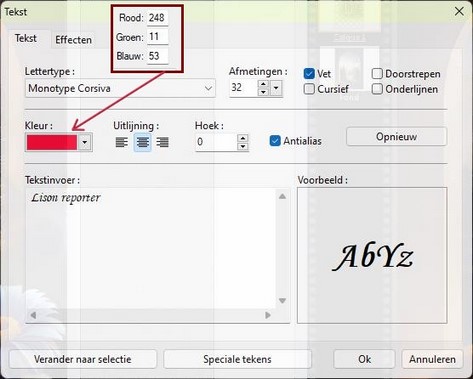Enable the Doorstrepen checkbox
473x379 pixels.
(377, 73)
